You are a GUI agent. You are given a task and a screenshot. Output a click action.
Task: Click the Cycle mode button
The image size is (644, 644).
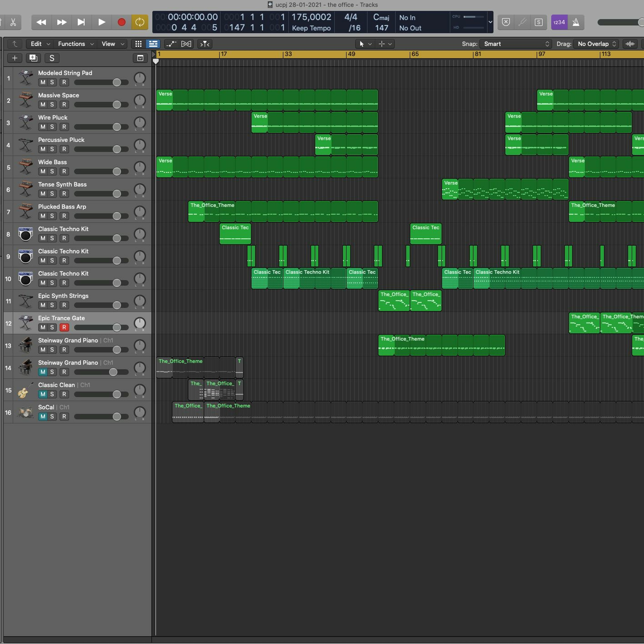pyautogui.click(x=140, y=22)
